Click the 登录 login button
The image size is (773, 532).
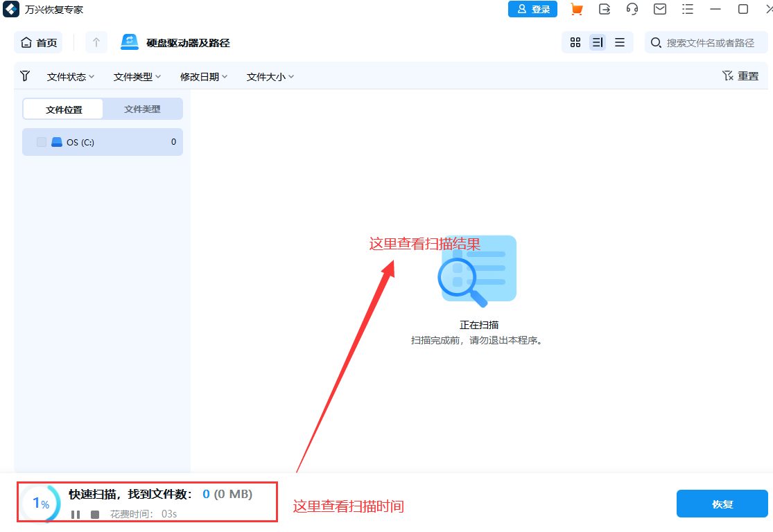(x=532, y=9)
